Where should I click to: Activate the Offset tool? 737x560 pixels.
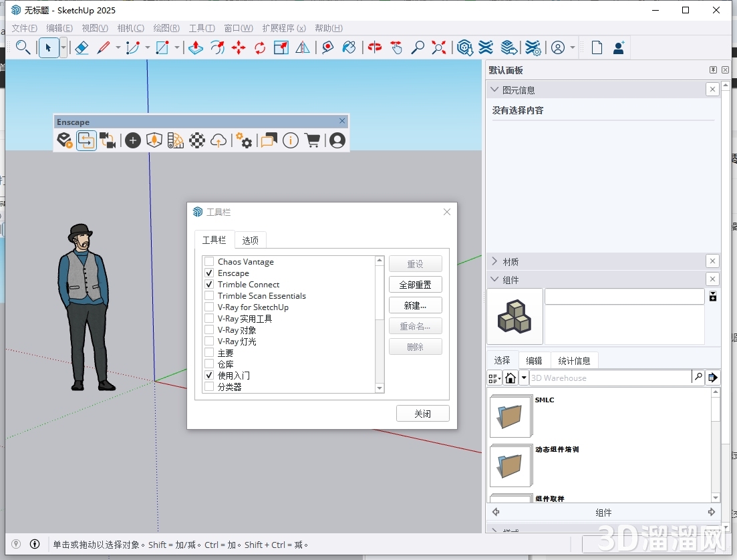click(x=217, y=47)
